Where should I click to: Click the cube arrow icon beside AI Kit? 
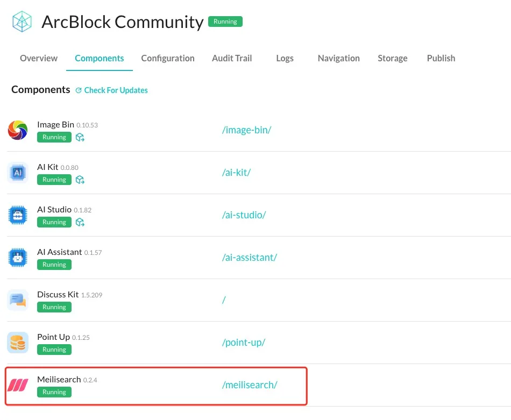[80, 180]
